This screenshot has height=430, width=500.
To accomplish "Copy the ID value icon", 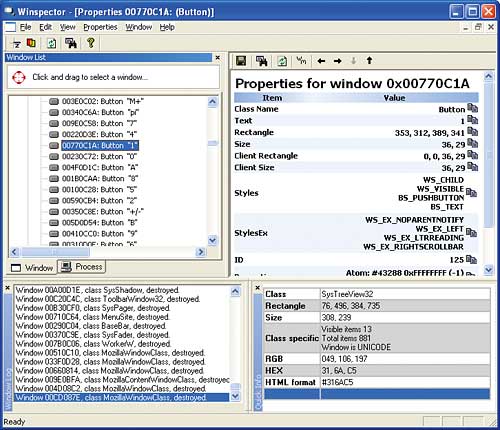I will tap(471, 259).
